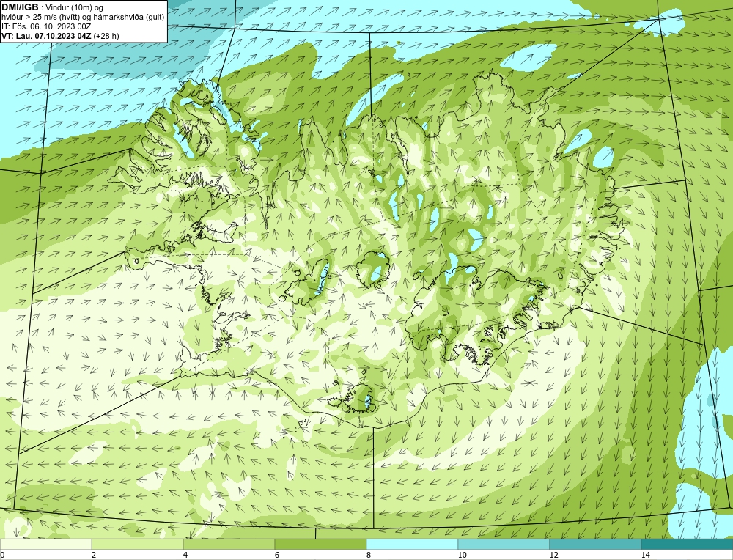
Task: Click the 12–14 m/s teal legend swatch
Action: [595, 544]
